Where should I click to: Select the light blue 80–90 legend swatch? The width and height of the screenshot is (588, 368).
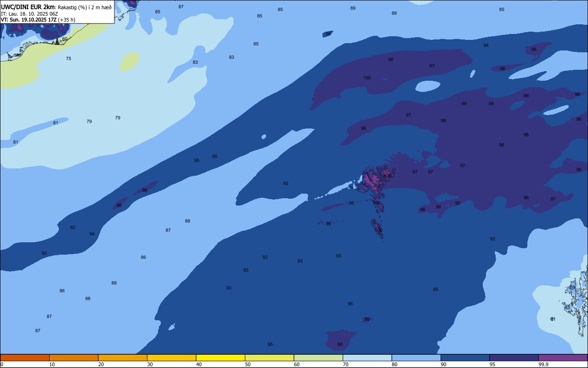pyautogui.click(x=416, y=357)
